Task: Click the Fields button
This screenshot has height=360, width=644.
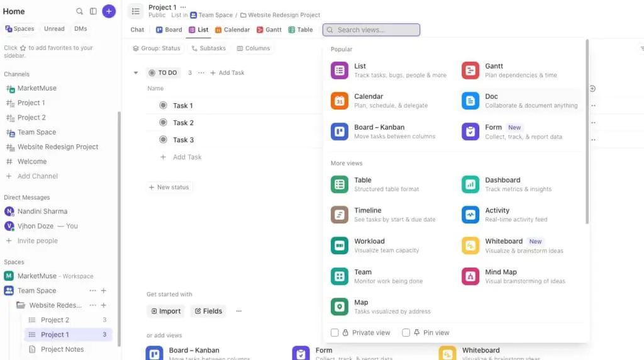Action: (x=208, y=311)
